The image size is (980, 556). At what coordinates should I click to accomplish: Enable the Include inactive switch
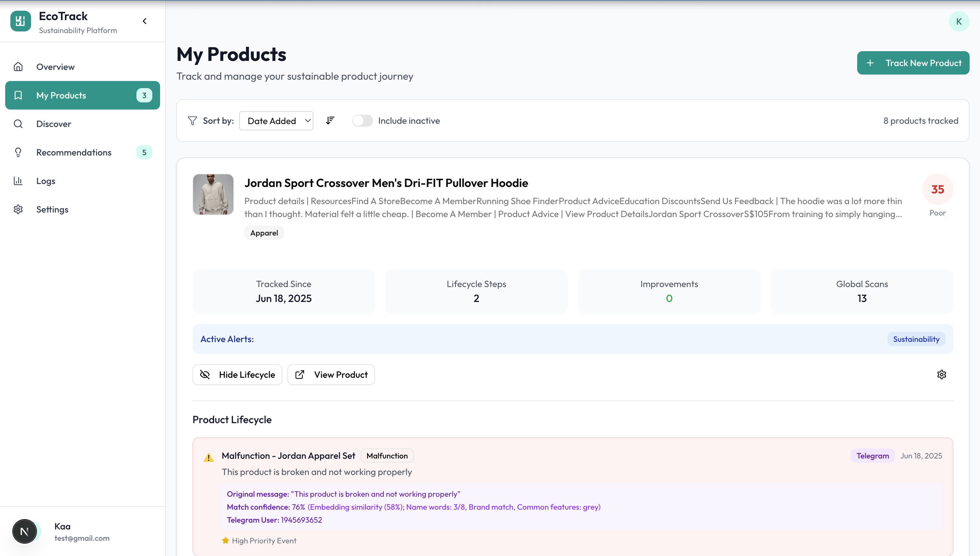362,121
